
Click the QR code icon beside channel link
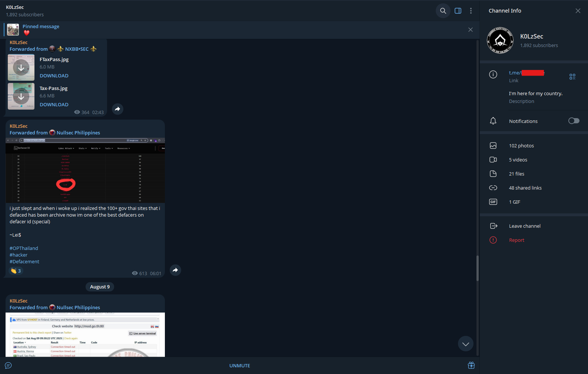[x=572, y=77]
